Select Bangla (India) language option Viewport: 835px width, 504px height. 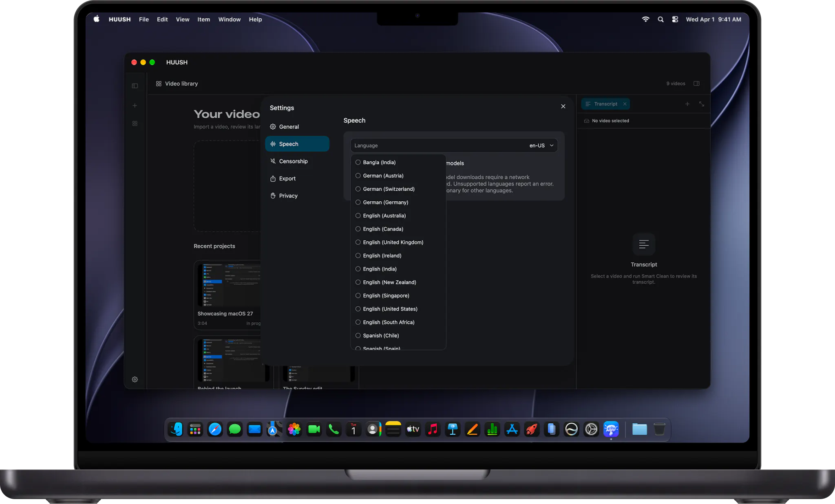(x=398, y=162)
